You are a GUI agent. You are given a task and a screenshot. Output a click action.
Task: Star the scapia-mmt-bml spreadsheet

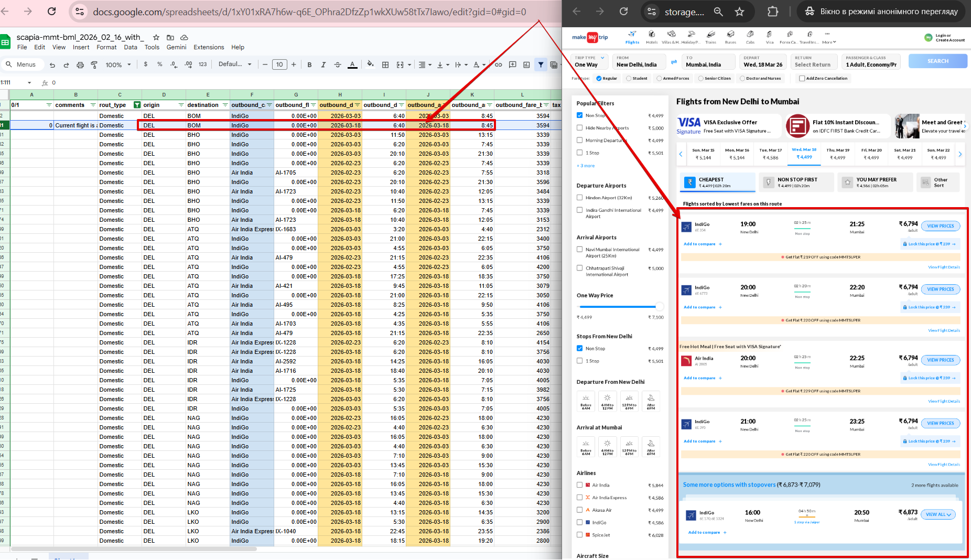(156, 37)
